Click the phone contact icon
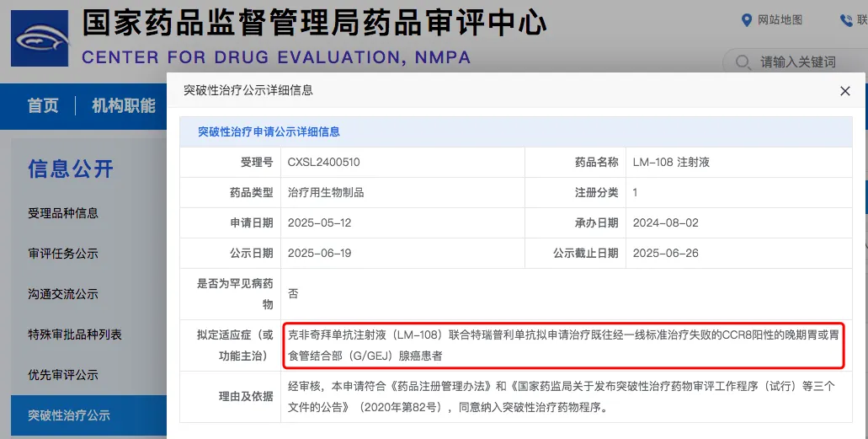This screenshot has height=439, width=868. pyautogui.click(x=846, y=20)
